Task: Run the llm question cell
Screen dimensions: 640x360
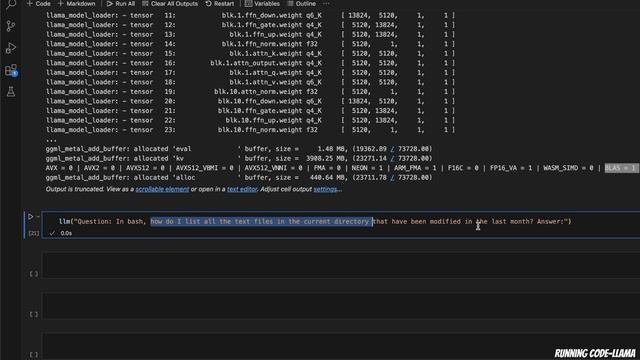Action: click(x=30, y=217)
